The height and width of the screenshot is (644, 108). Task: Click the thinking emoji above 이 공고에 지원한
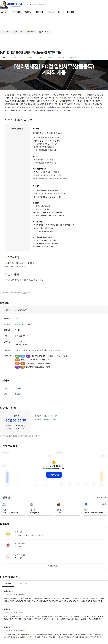tap(54, 462)
